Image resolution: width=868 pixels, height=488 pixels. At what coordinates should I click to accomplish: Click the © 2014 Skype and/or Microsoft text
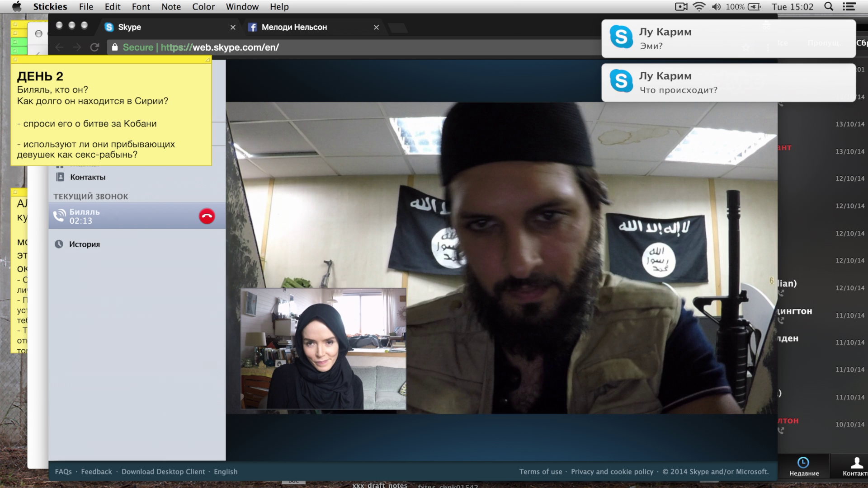click(x=716, y=472)
